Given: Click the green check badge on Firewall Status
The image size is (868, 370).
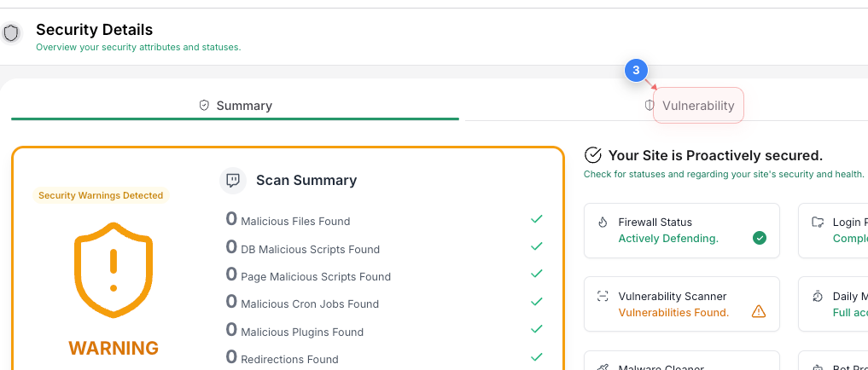Looking at the screenshot, I should click(760, 238).
